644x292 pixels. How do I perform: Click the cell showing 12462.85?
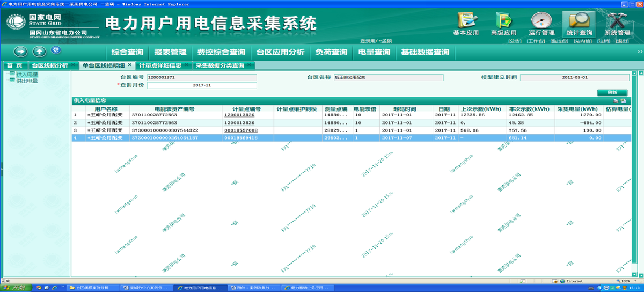coord(531,115)
